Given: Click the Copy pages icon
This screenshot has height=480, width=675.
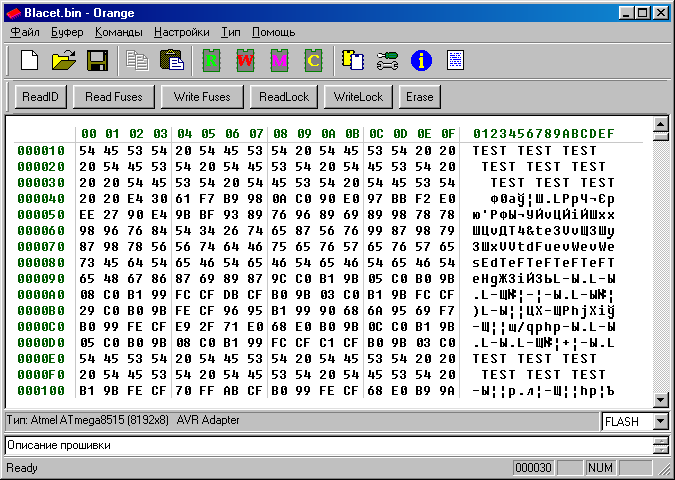Looking at the screenshot, I should point(137,60).
